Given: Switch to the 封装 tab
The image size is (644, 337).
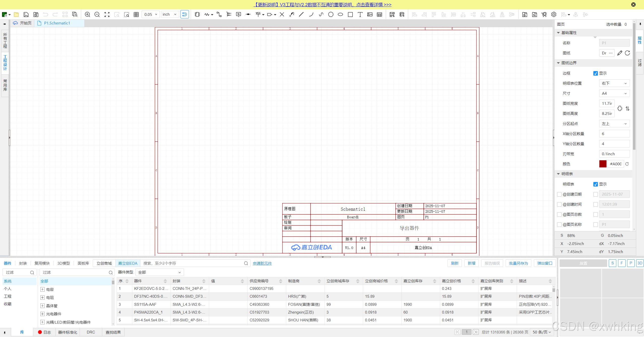Looking at the screenshot, I should (23, 263).
